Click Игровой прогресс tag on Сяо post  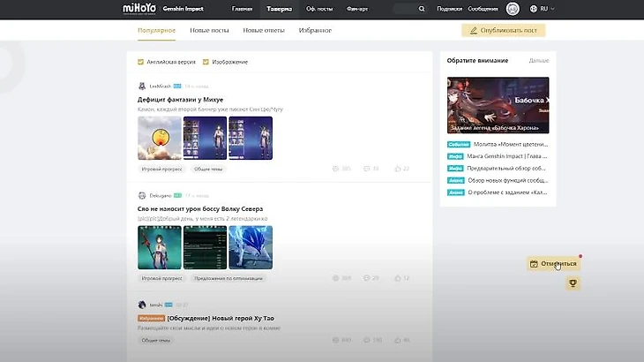click(x=161, y=278)
